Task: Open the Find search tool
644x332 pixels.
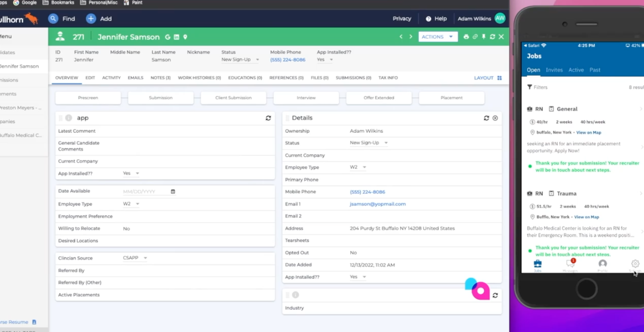Action: click(x=62, y=19)
